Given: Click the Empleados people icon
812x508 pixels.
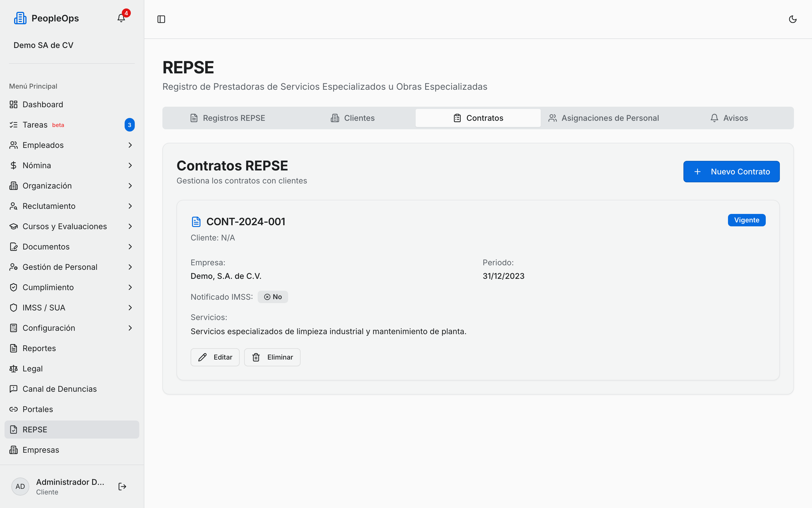Looking at the screenshot, I should 14,145.
